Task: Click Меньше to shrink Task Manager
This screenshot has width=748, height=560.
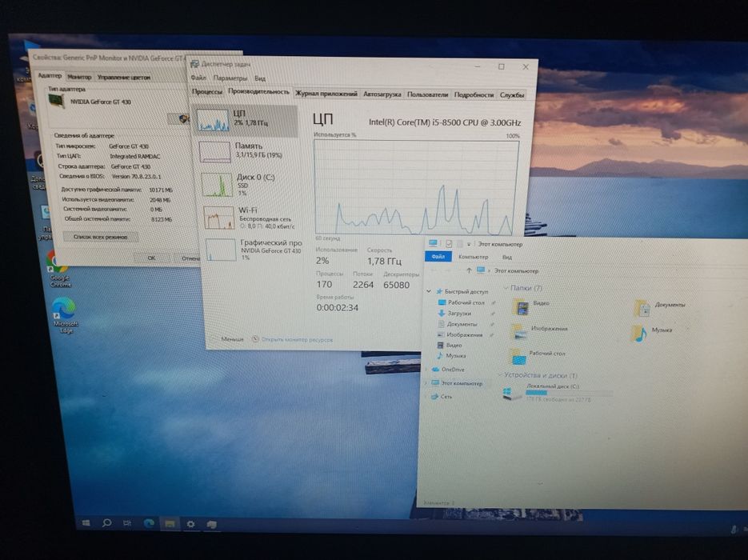Action: 232,338
